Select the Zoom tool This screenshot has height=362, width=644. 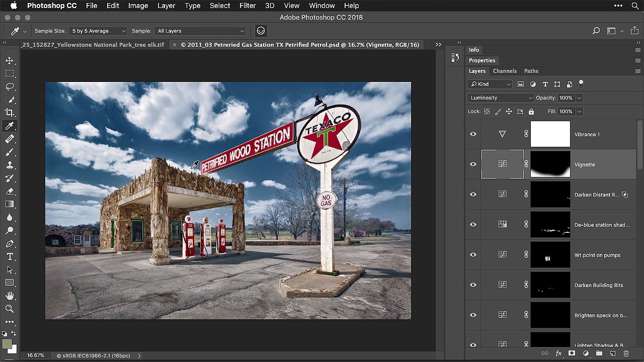click(x=10, y=309)
